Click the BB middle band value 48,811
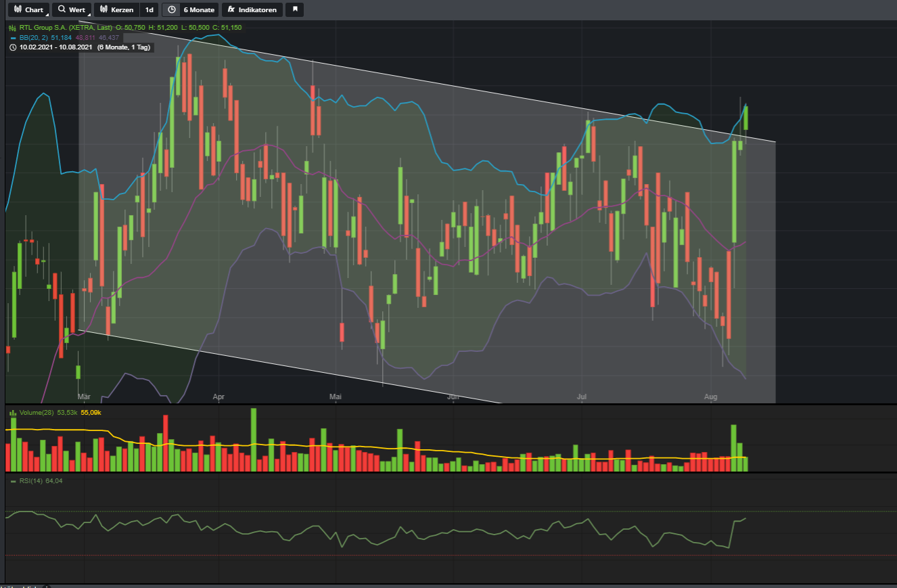The image size is (897, 588). point(85,38)
